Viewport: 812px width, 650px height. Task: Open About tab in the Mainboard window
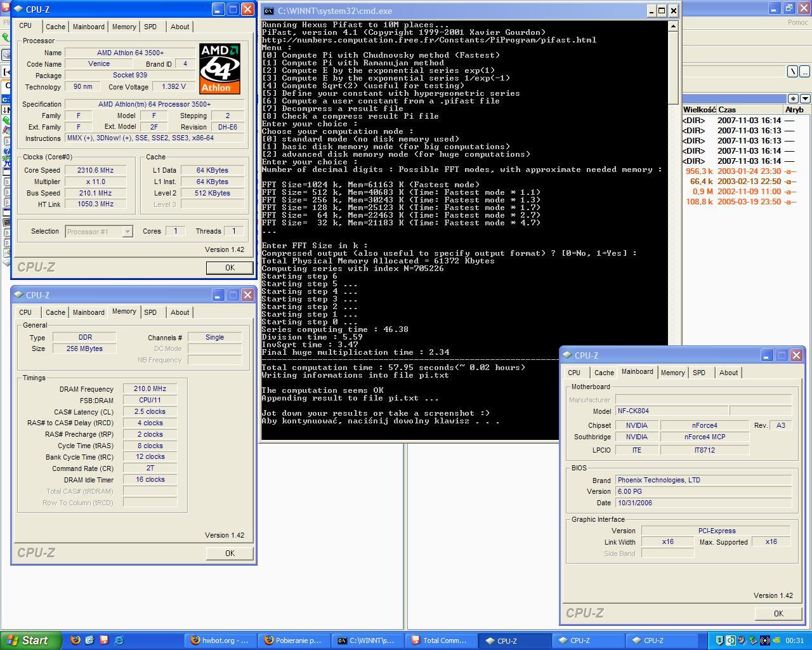coord(728,373)
